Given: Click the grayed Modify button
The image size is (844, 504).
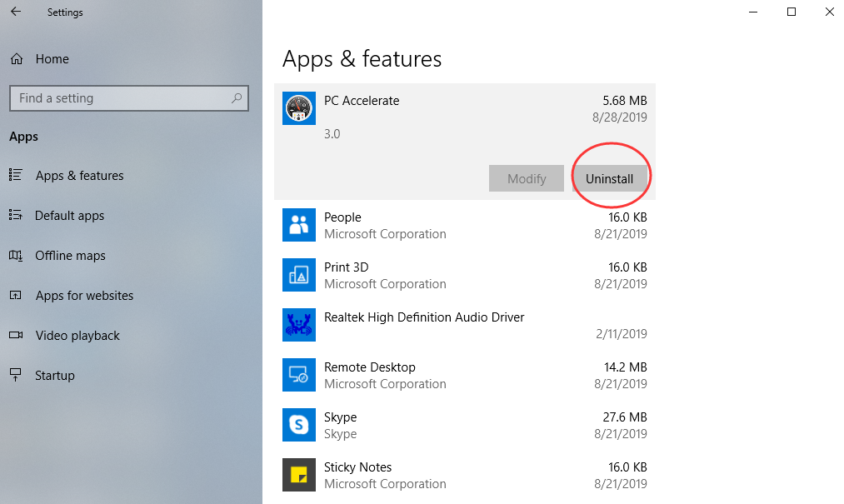Looking at the screenshot, I should click(x=527, y=178).
